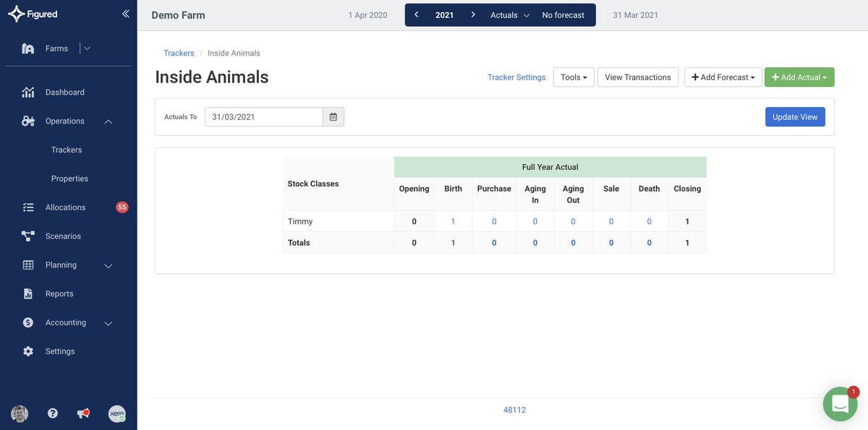Click Totals Birth value 1

coord(454,243)
